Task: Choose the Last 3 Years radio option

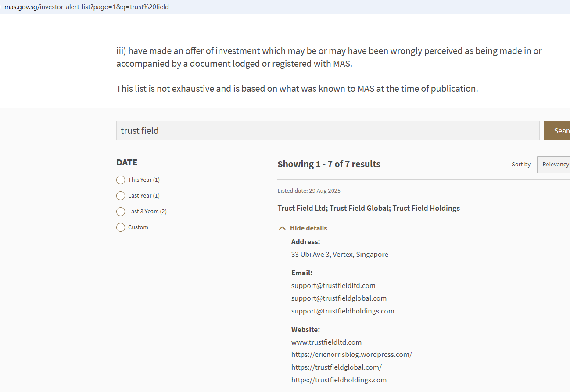Action: tap(121, 212)
